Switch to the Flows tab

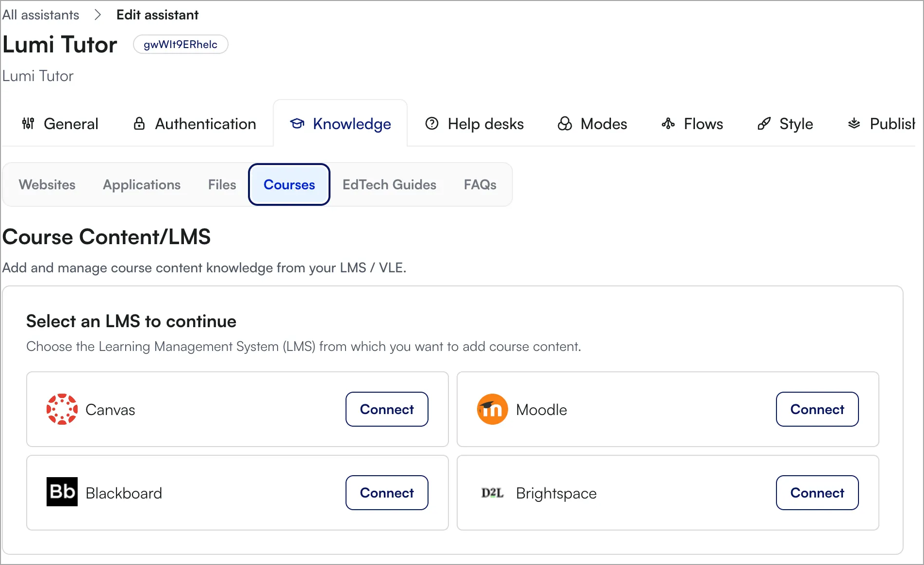[x=693, y=124]
